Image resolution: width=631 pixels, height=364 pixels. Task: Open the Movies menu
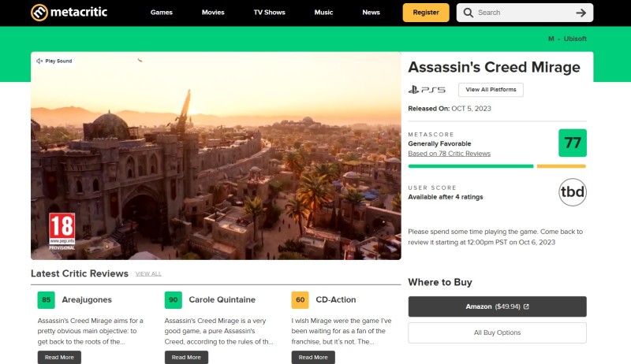213,13
